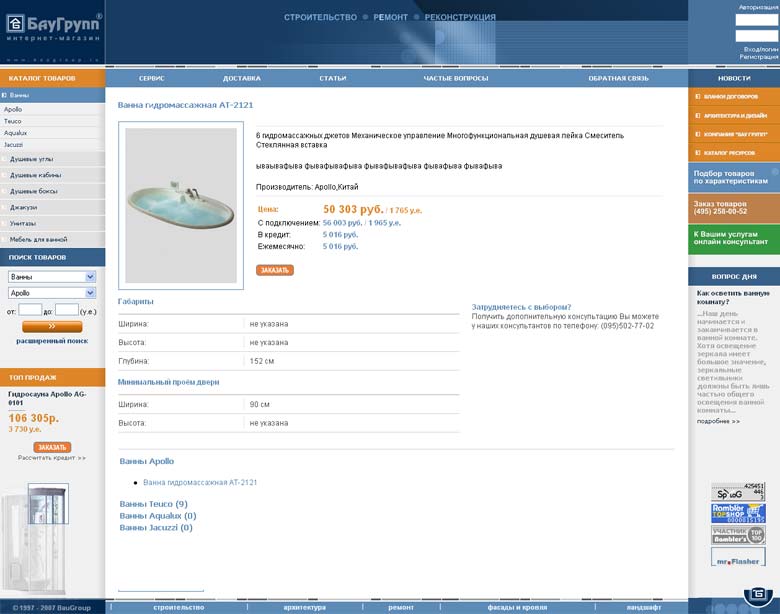Click the login username field
780x614 pixels.
[x=758, y=20]
